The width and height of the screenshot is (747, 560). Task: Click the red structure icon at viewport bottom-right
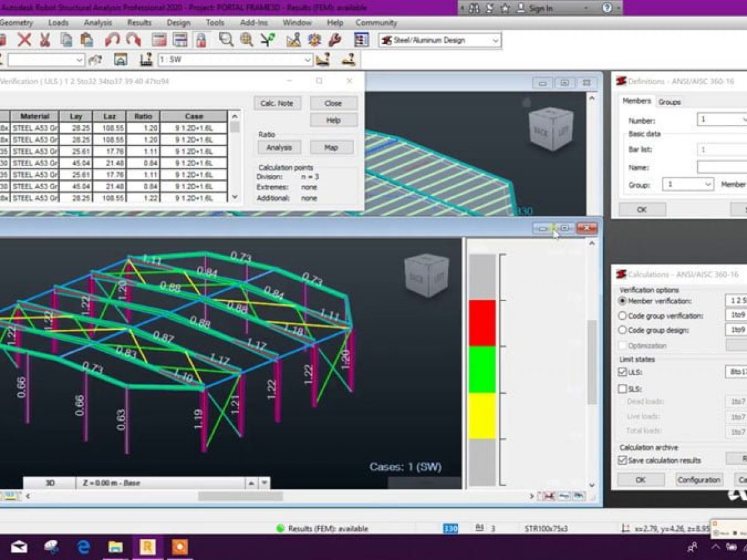point(550,496)
